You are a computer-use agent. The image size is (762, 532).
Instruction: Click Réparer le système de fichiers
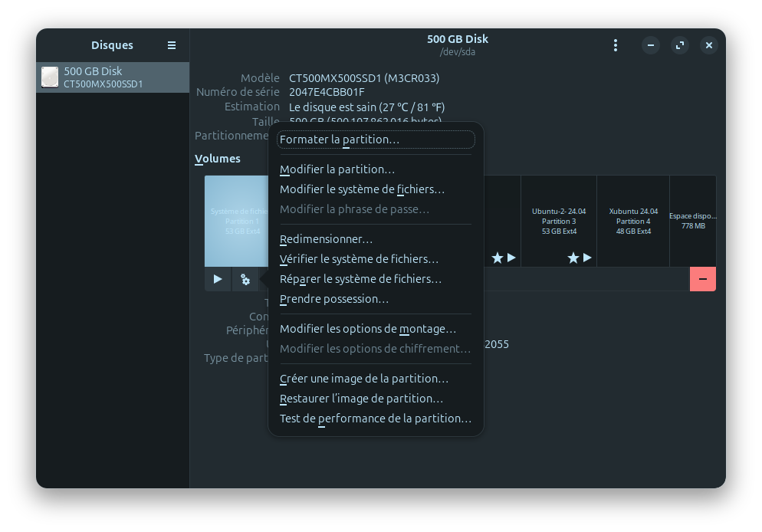click(360, 279)
